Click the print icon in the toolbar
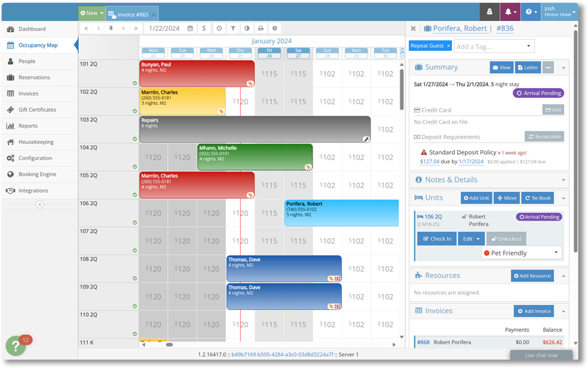 click(261, 29)
